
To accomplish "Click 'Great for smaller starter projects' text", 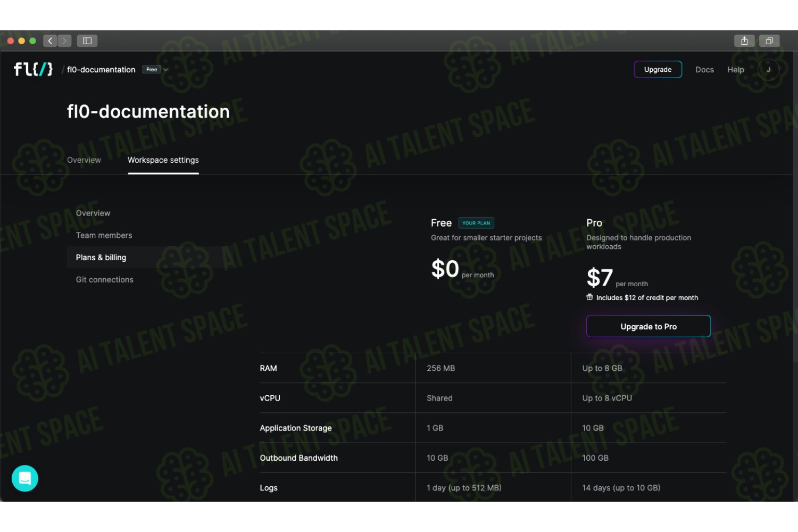I will (486, 238).
